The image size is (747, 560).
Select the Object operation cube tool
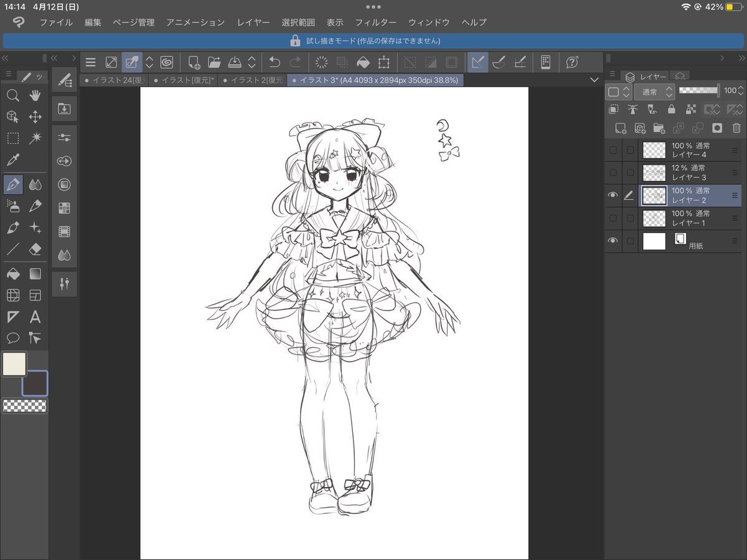click(x=13, y=116)
